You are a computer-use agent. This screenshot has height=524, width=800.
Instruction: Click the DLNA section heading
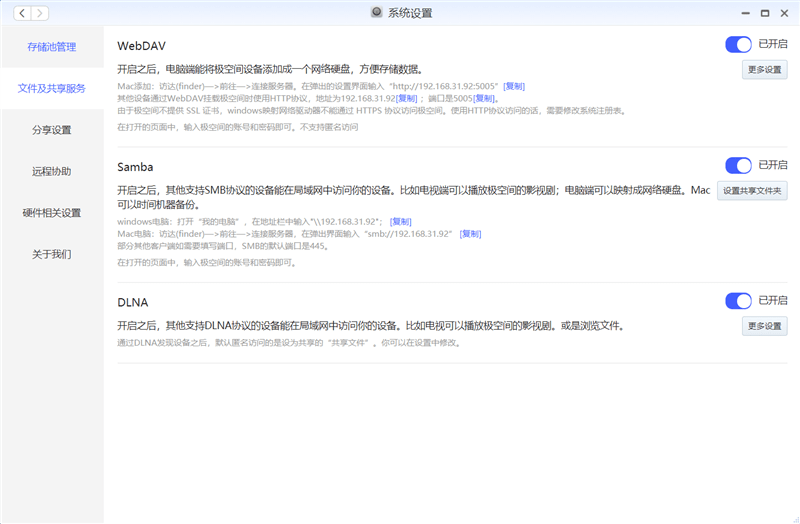point(133,302)
